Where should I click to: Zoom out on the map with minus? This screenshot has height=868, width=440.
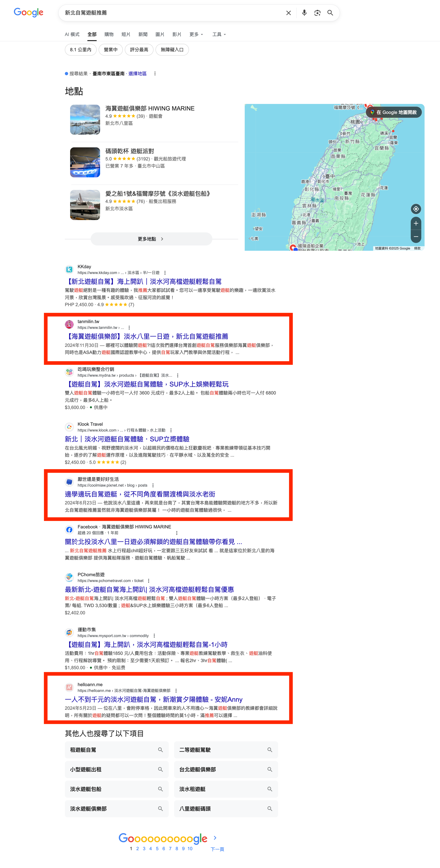pyautogui.click(x=416, y=237)
